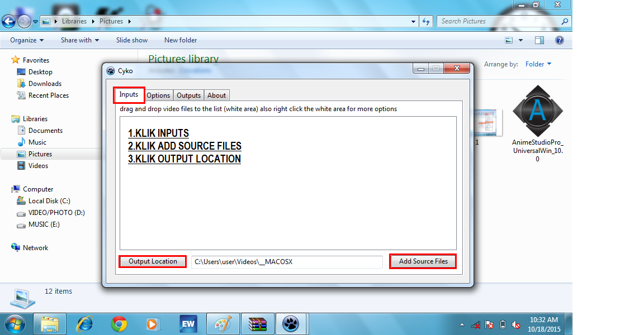
Task: Unmute the system volume in the tray
Action: click(x=515, y=324)
